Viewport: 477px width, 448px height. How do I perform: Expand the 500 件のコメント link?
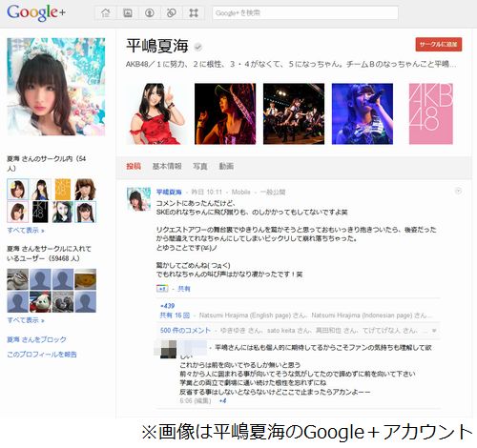tap(185, 331)
